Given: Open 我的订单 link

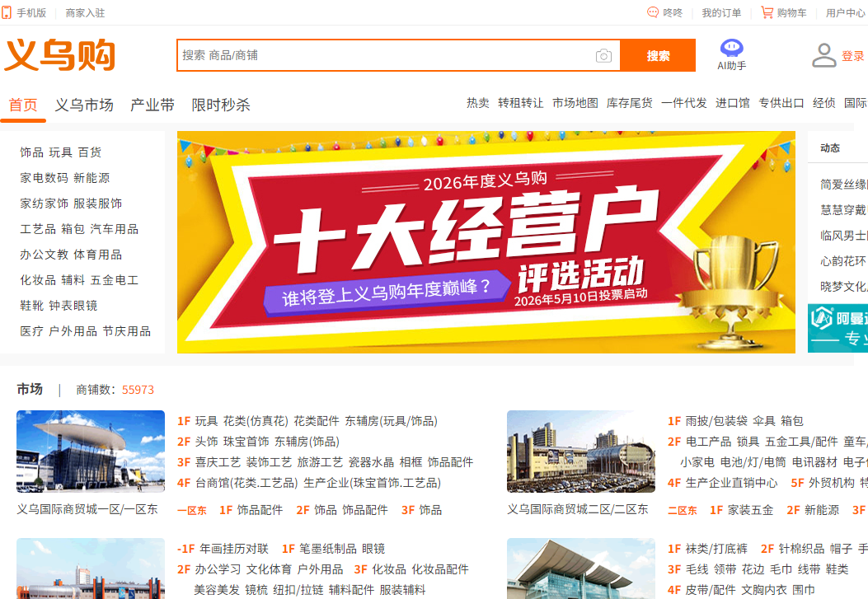Looking at the screenshot, I should (721, 12).
